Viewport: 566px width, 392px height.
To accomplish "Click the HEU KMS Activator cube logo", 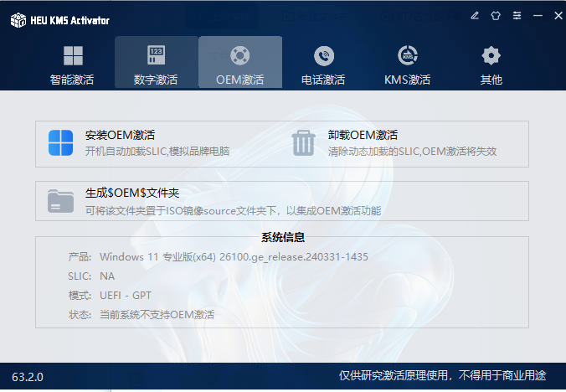I will tap(18, 20).
